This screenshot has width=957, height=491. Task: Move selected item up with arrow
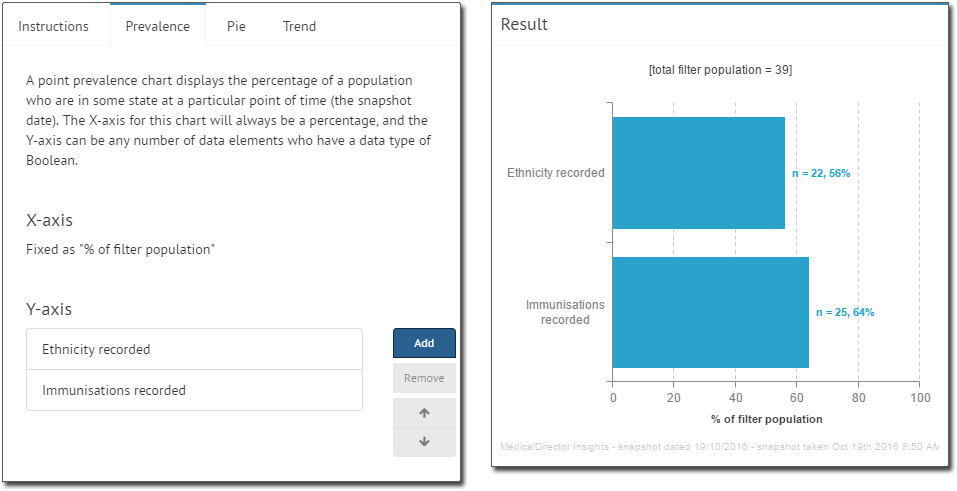coord(424,413)
